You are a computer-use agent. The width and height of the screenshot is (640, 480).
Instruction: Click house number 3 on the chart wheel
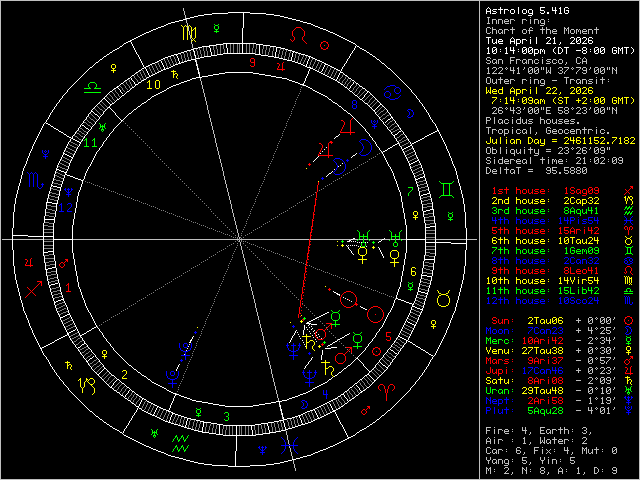227,416
